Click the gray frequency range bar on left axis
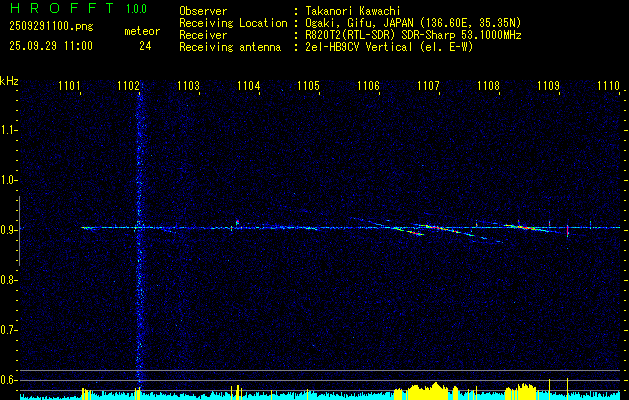This screenshot has width=629, height=400. point(19,231)
